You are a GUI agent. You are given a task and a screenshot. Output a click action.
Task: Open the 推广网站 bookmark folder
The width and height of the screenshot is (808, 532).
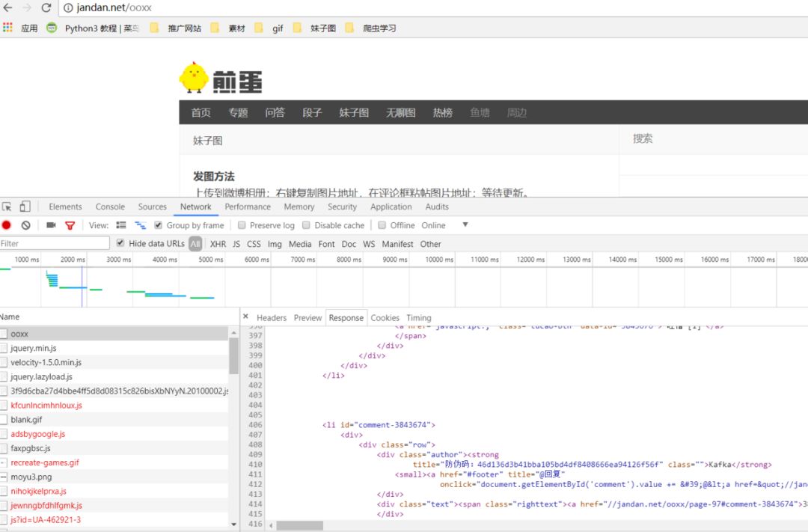pyautogui.click(x=177, y=28)
